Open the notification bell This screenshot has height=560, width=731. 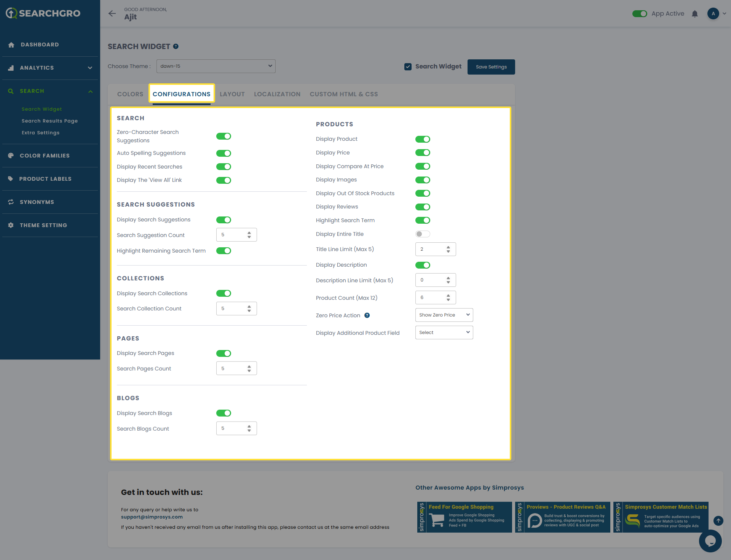695,14
